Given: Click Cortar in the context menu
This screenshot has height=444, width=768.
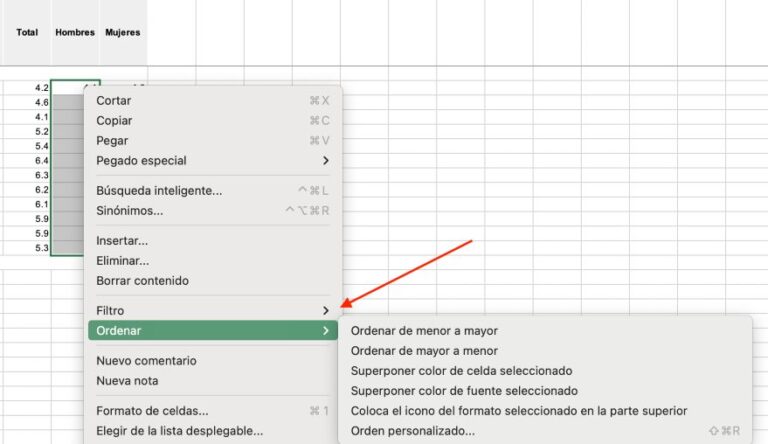Looking at the screenshot, I should pos(114,100).
